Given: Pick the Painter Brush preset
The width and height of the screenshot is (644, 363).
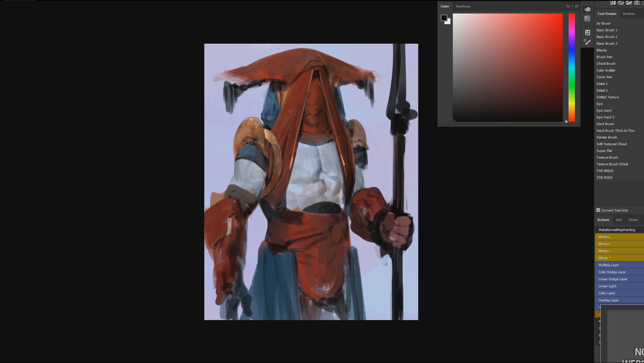Looking at the screenshot, I should pos(619,137).
